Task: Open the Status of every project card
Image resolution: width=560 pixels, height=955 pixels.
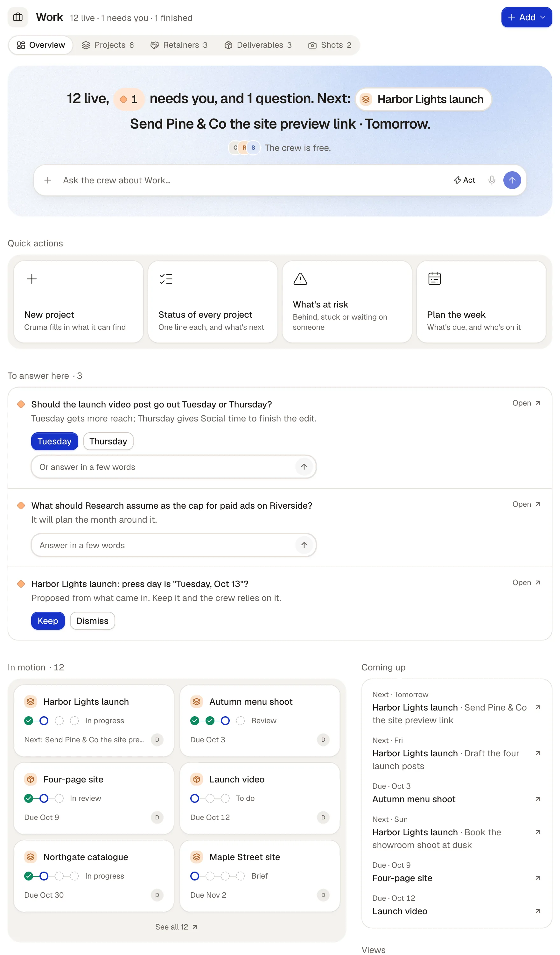Action: pos(213,302)
